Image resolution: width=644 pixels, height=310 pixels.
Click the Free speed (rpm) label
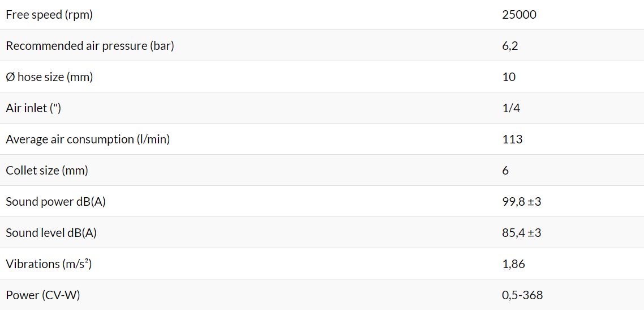pos(49,15)
